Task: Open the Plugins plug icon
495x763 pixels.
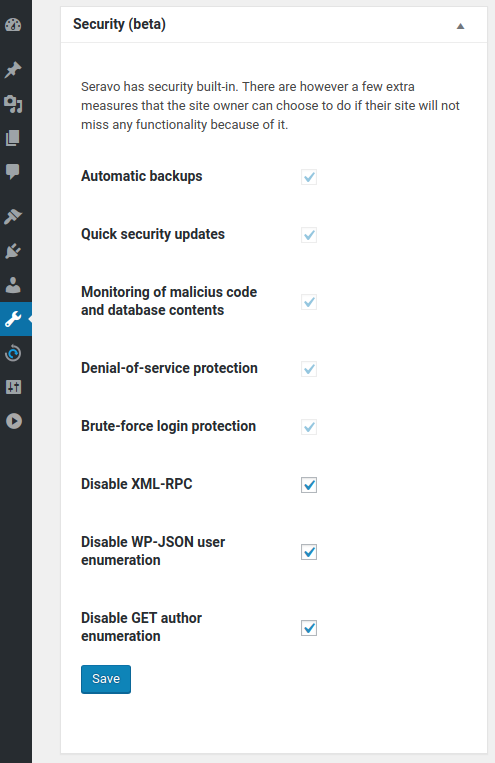Action: click(13, 251)
